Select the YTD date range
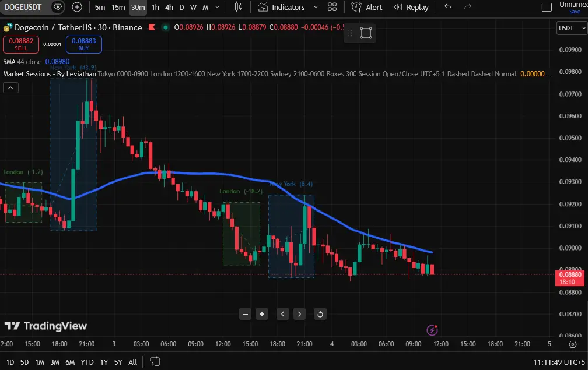588x370 pixels. 87,362
